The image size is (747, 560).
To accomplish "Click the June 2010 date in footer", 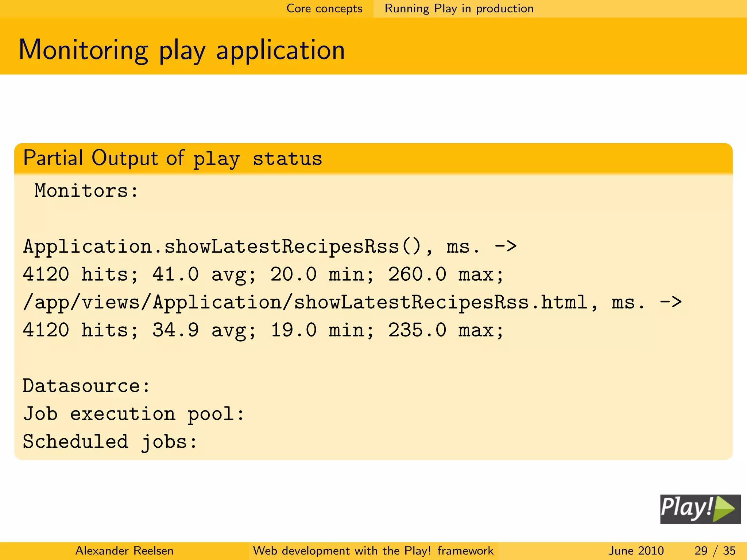I will pyautogui.click(x=636, y=551).
